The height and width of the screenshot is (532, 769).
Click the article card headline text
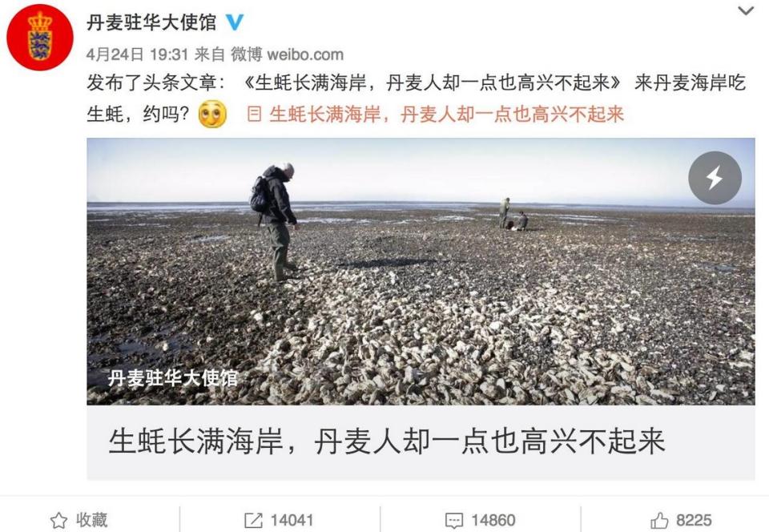[386, 441]
